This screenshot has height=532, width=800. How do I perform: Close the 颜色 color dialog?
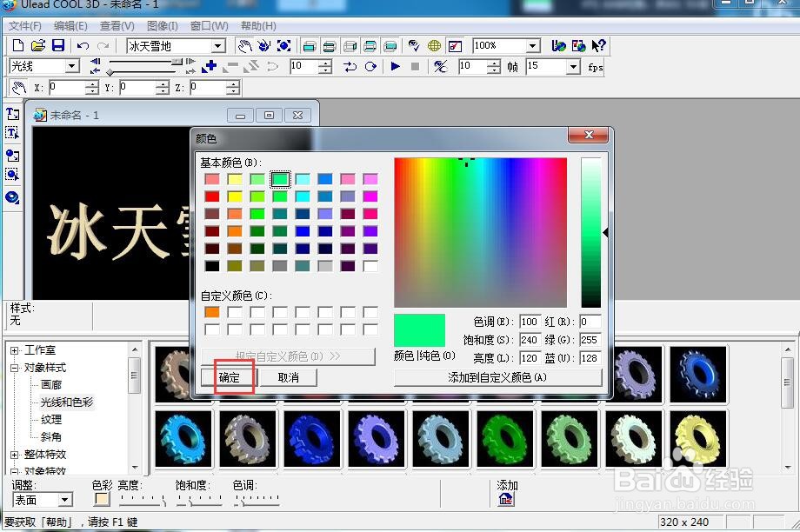pyautogui.click(x=589, y=135)
